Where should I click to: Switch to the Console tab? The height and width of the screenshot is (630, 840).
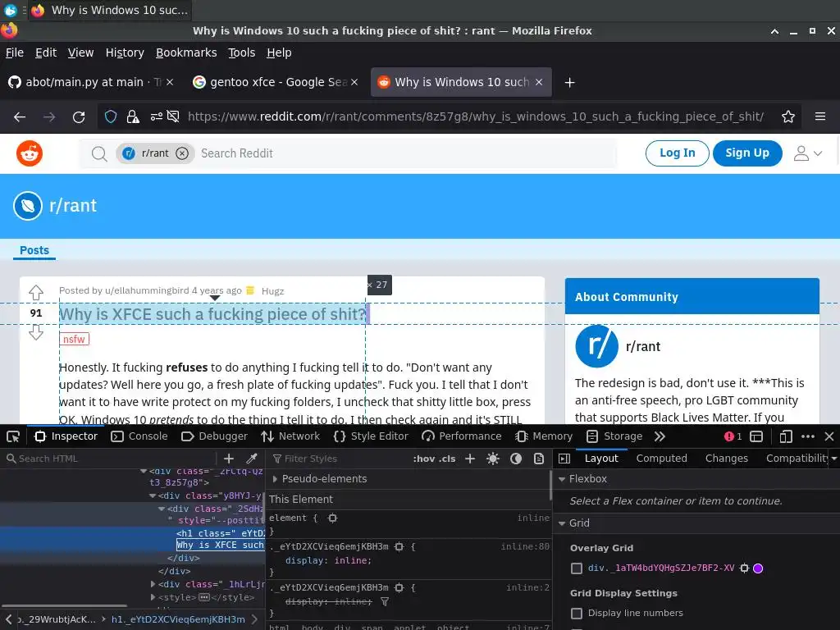pyautogui.click(x=139, y=436)
